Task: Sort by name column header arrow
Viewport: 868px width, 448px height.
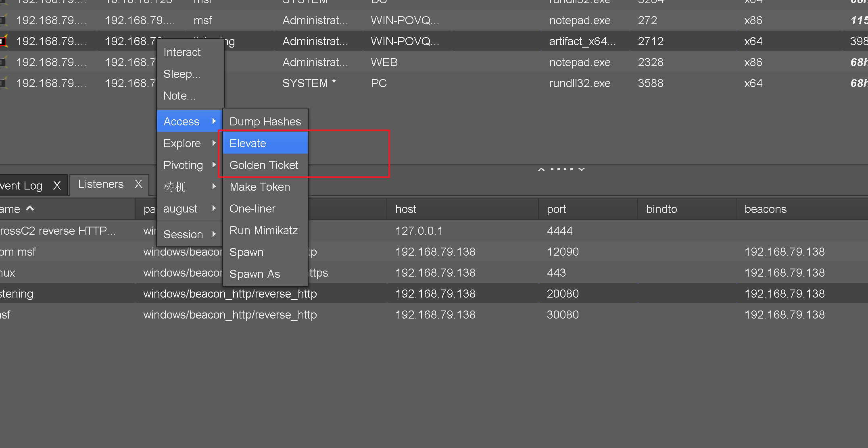Action: click(30, 208)
